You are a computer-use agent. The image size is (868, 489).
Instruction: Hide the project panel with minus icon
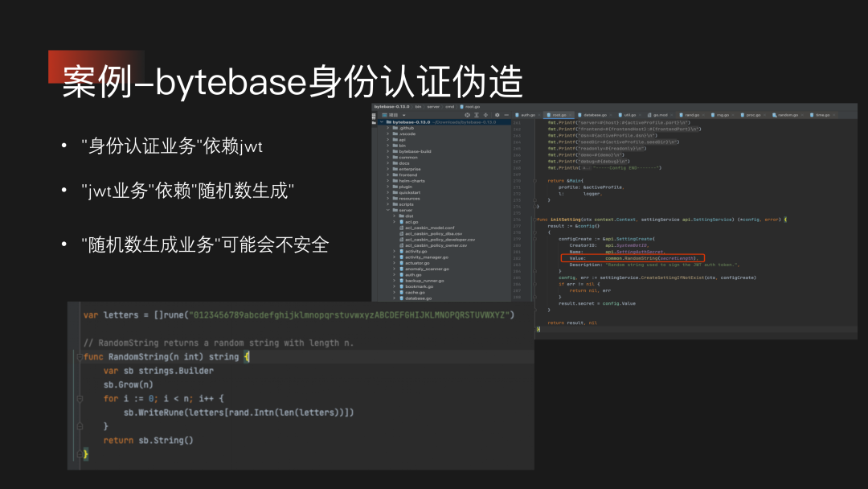[506, 115]
